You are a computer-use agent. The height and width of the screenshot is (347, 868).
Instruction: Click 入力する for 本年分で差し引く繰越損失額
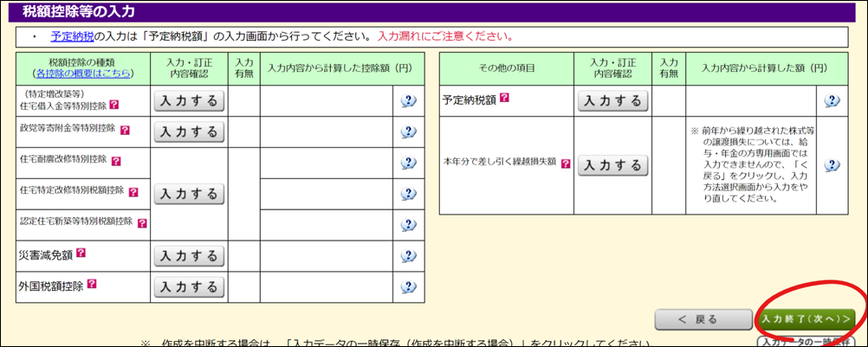[x=612, y=165]
